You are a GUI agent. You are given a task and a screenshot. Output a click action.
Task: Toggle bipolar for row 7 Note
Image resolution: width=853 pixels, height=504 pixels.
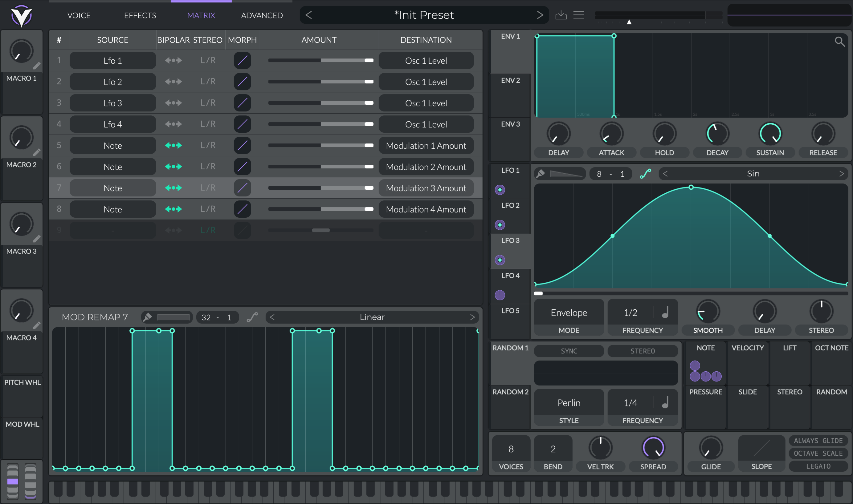click(x=173, y=188)
